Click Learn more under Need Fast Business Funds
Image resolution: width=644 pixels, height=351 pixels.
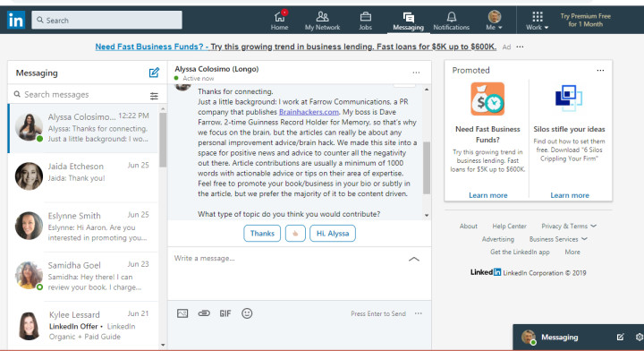click(x=488, y=195)
